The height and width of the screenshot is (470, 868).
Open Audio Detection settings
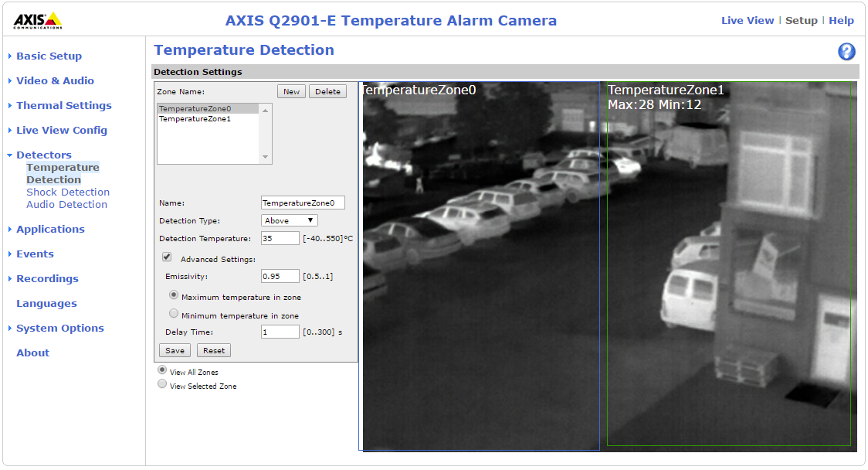pos(66,204)
